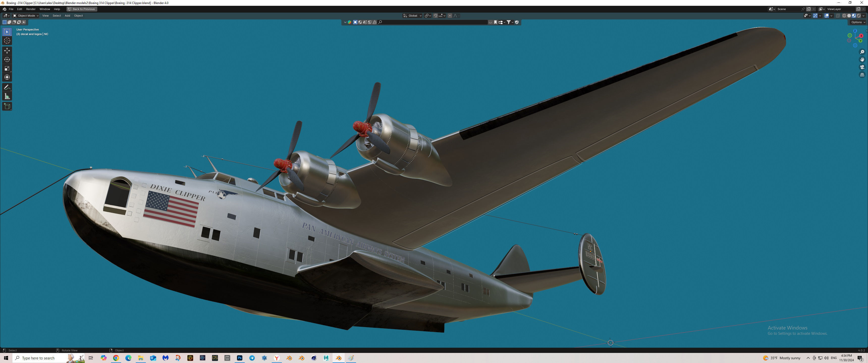This screenshot has width=868, height=363.
Task: Select the Select Box tool
Action: point(7,32)
